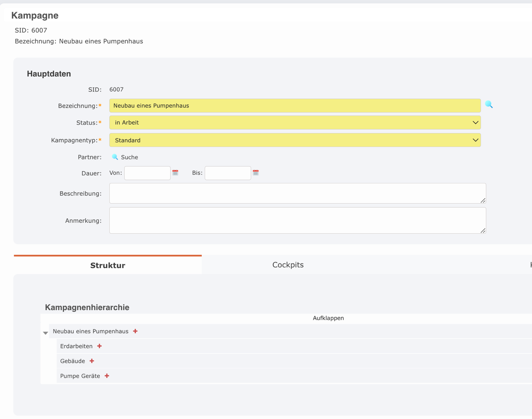Click the magnifier icon beside Bezeichnung field
The width and height of the screenshot is (532, 419).
pyautogui.click(x=489, y=105)
